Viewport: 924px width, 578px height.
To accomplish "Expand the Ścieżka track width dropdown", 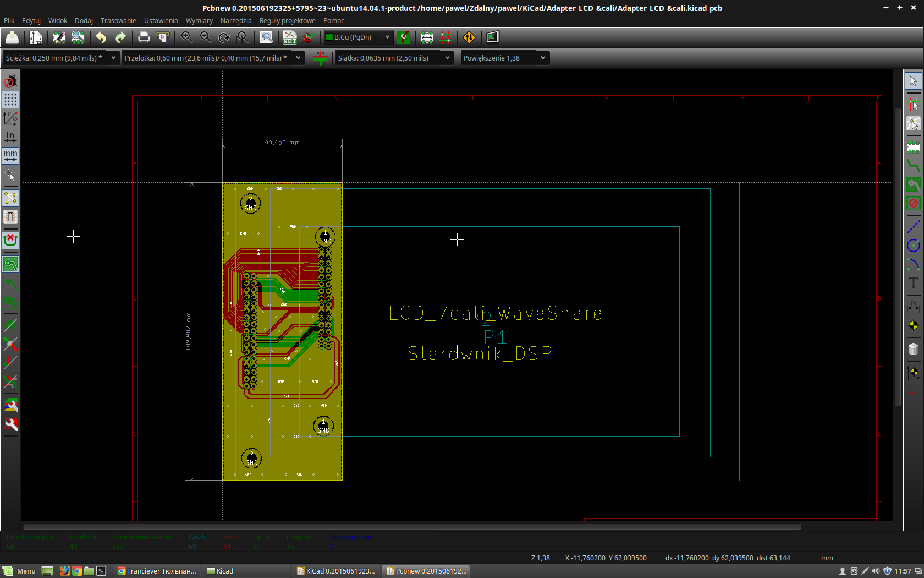I will (113, 58).
